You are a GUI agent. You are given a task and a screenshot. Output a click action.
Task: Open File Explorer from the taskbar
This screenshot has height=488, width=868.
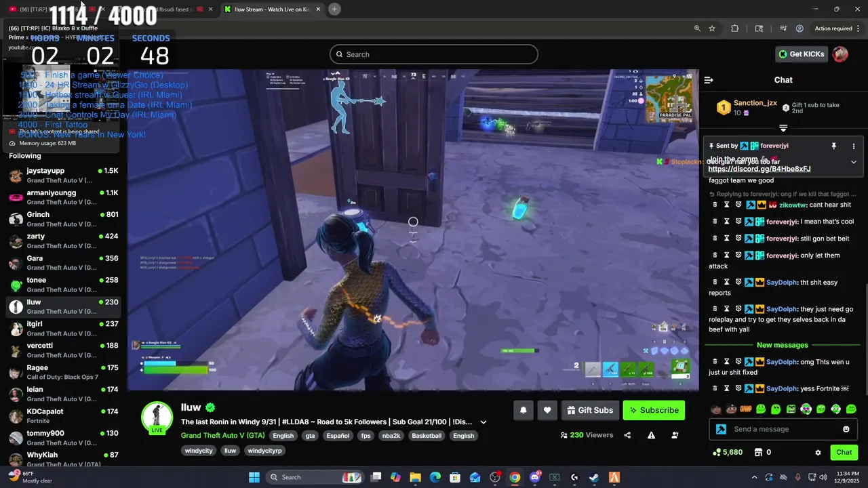(415, 477)
